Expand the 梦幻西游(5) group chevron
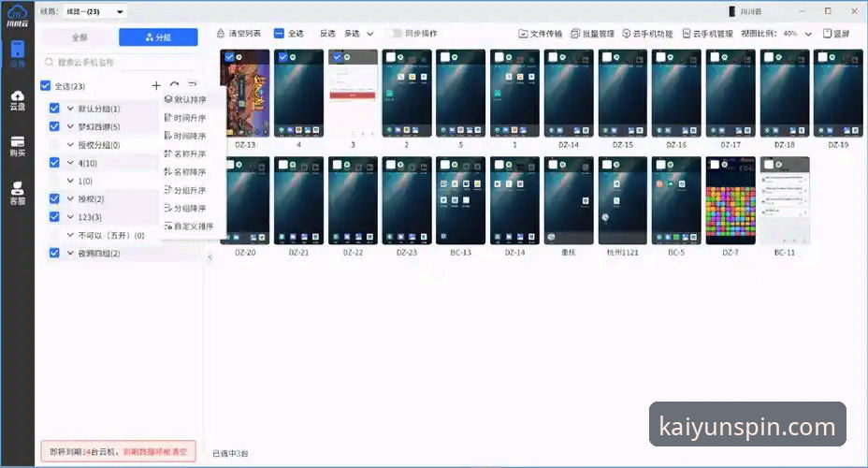 pos(70,127)
